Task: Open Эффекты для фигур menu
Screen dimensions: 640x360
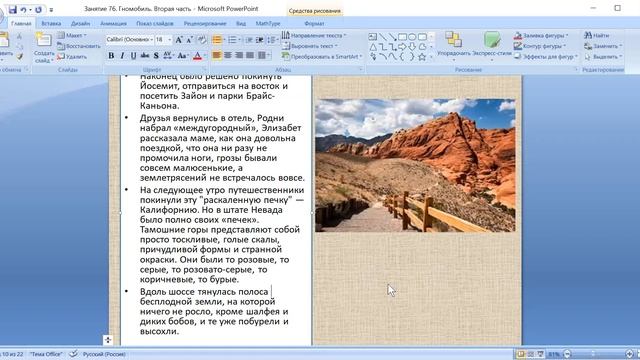Action: click(546, 57)
